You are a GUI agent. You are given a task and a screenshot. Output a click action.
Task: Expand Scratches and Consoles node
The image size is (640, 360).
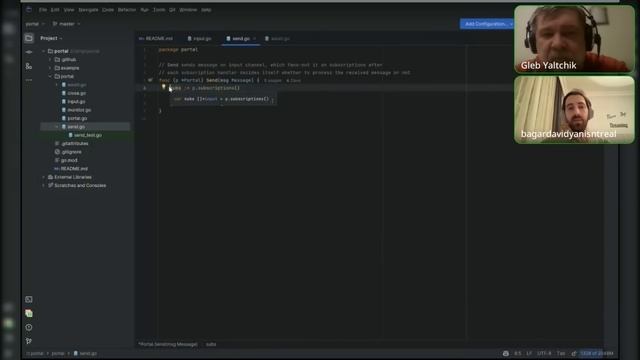(44, 186)
